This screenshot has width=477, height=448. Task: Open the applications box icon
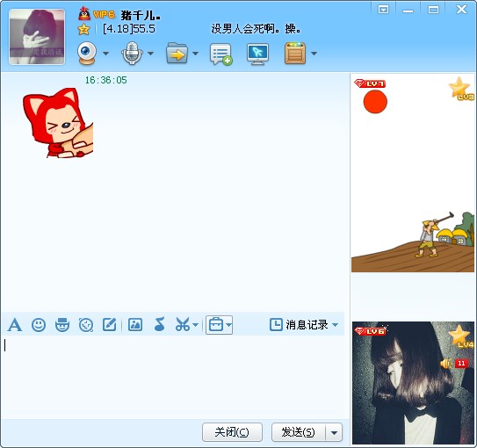[295, 54]
